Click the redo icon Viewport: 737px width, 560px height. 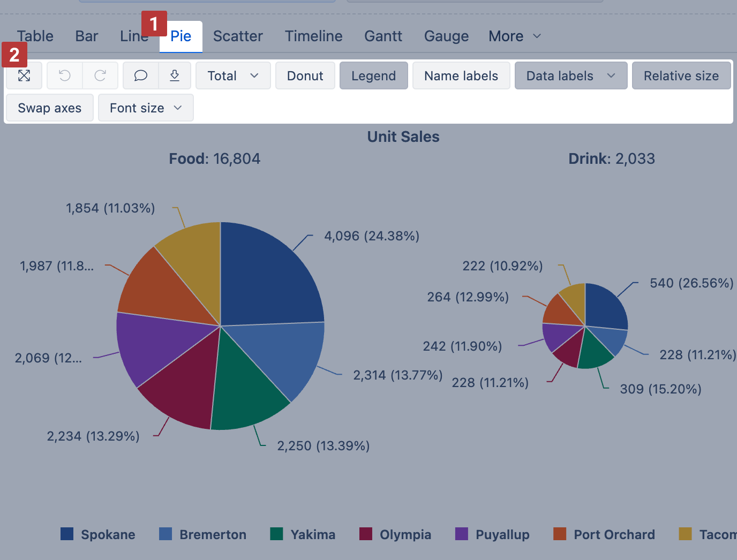pos(100,75)
